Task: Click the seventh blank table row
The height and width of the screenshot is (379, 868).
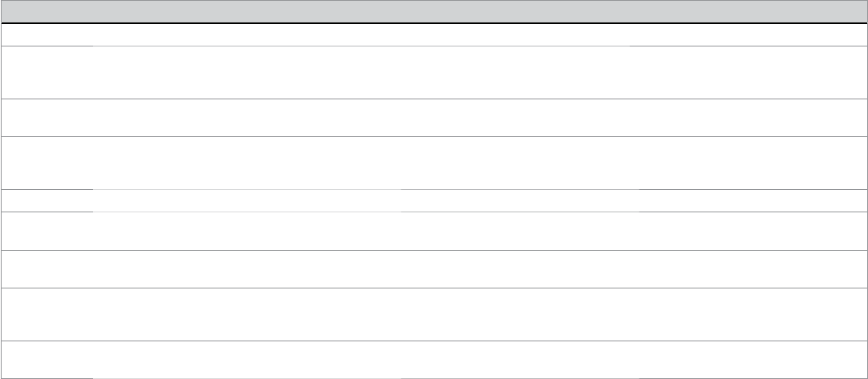Action: click(x=434, y=268)
